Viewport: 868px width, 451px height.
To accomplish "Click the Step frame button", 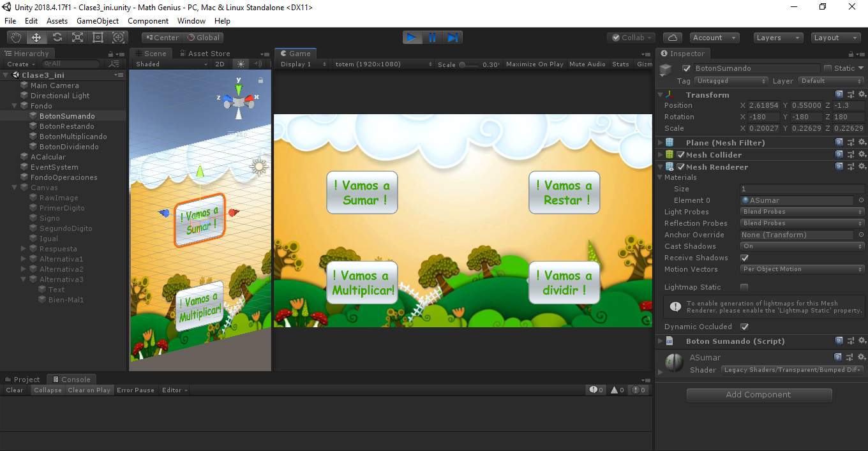I will [453, 38].
